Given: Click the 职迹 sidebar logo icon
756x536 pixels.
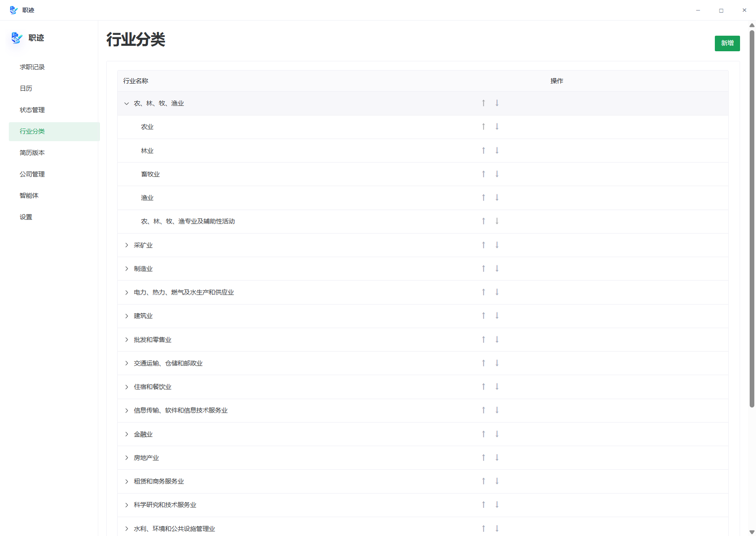Looking at the screenshot, I should 16,38.
